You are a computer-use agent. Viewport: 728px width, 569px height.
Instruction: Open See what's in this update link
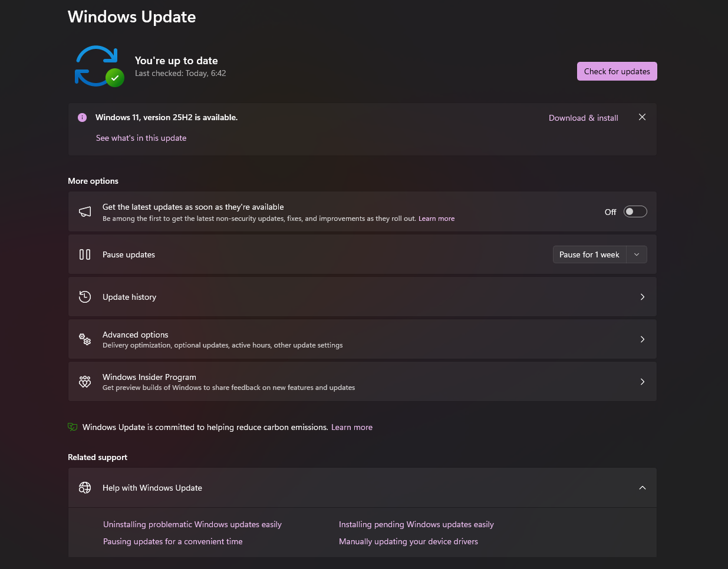[x=141, y=138]
